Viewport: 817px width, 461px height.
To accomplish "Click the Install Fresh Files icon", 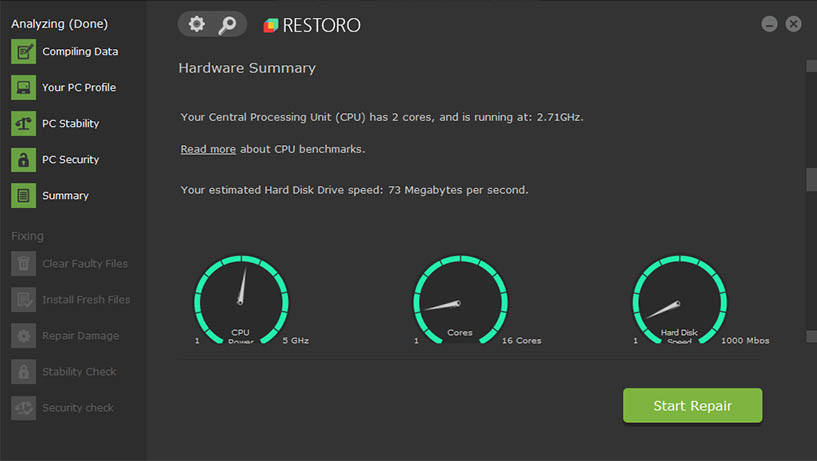I will tap(23, 300).
